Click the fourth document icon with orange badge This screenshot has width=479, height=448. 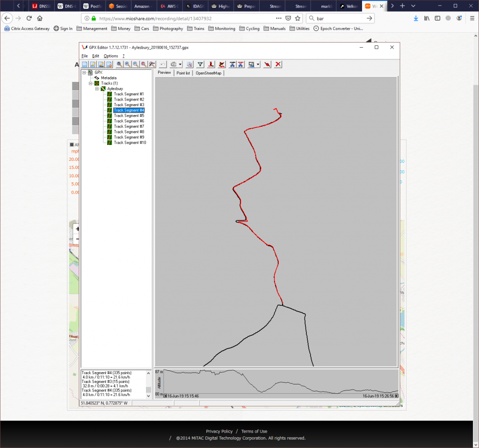109,65
